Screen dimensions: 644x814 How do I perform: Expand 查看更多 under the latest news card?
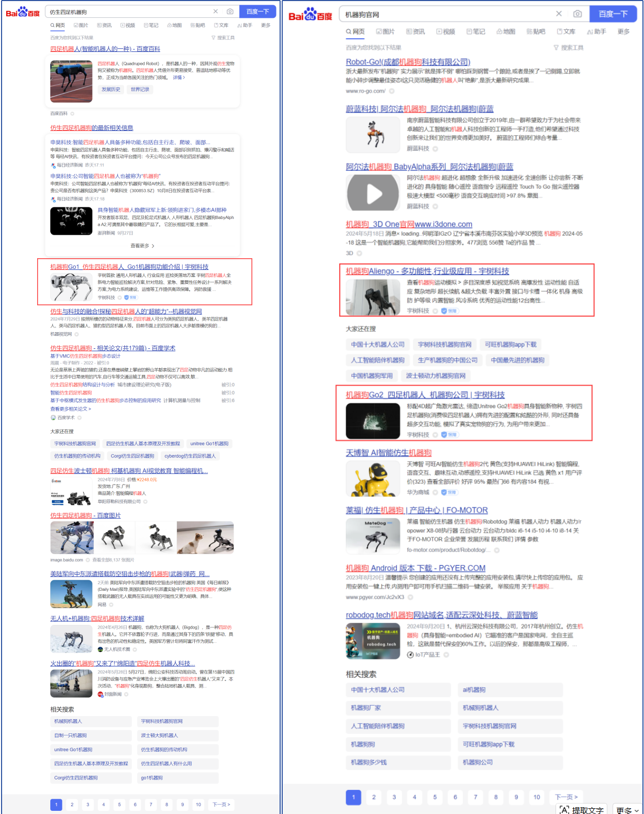coord(142,246)
